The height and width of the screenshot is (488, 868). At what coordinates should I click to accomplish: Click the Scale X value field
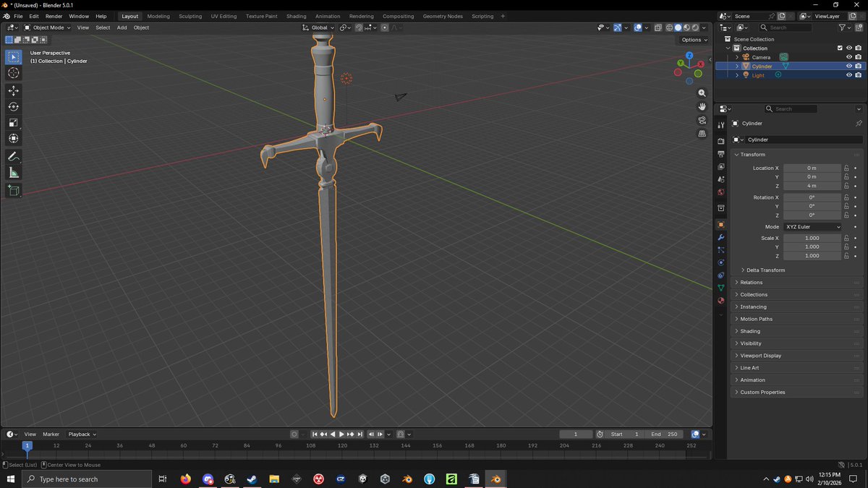coord(812,238)
